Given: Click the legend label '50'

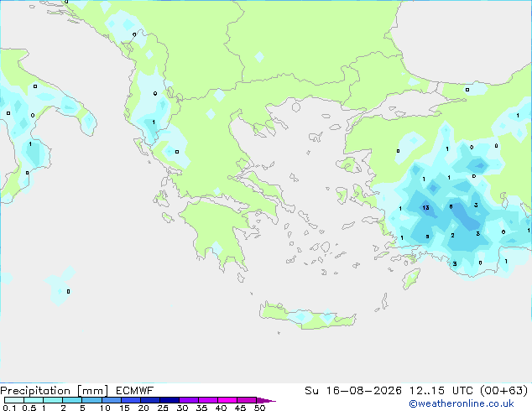Looking at the screenshot, I should coord(260,408).
